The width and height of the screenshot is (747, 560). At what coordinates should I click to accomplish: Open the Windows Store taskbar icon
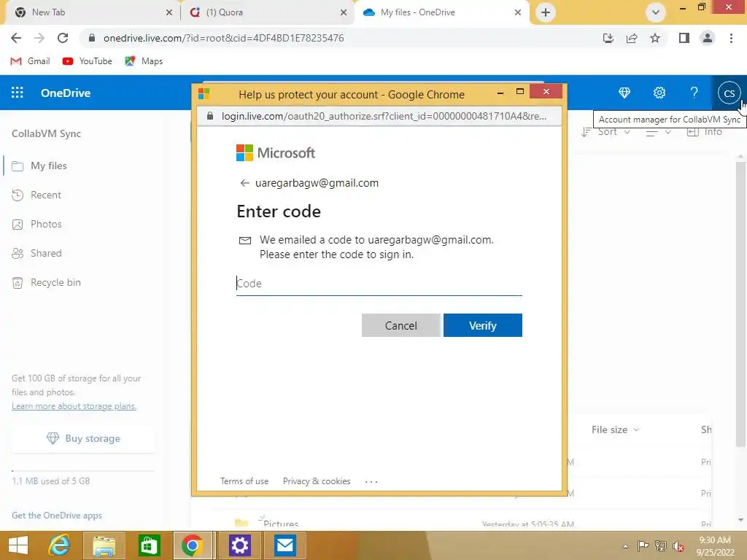click(149, 545)
